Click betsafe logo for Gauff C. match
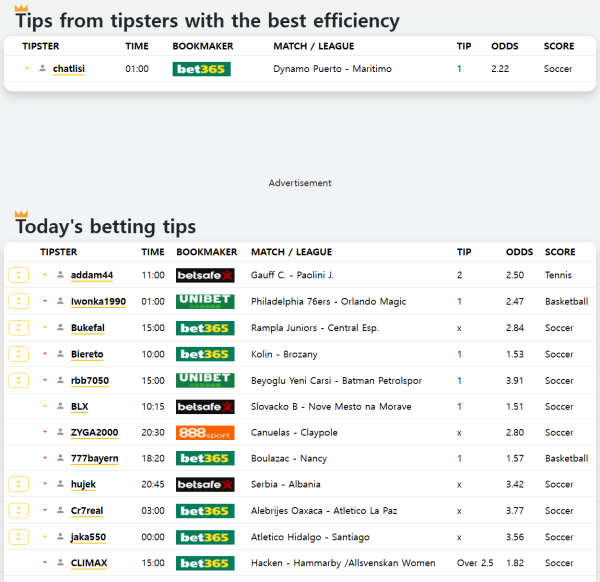 (205, 275)
